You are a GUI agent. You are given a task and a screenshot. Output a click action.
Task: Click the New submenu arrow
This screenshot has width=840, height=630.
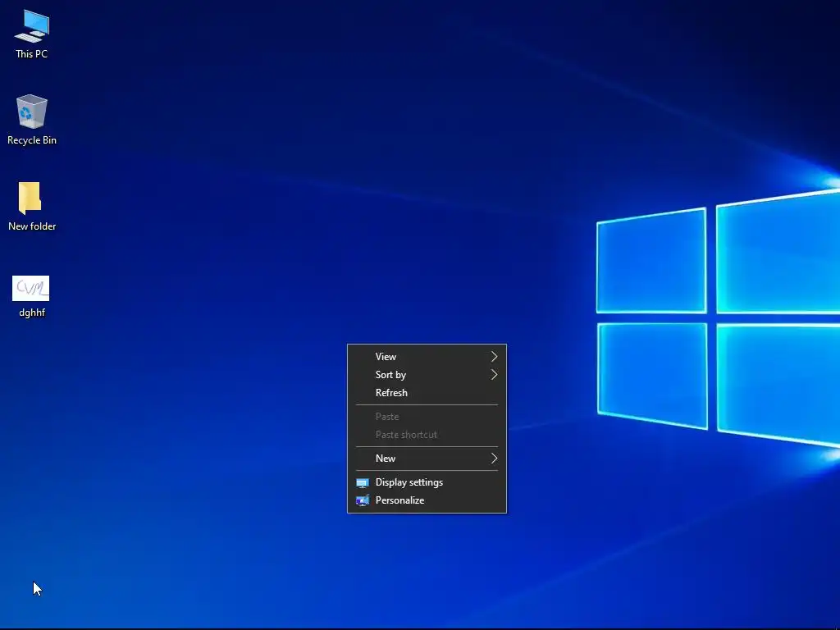click(x=494, y=459)
